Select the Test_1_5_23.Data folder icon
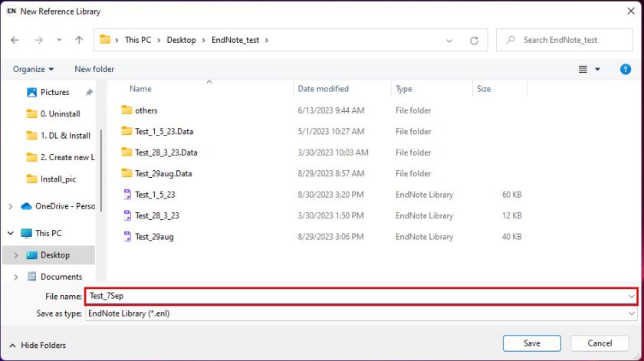 (127, 131)
